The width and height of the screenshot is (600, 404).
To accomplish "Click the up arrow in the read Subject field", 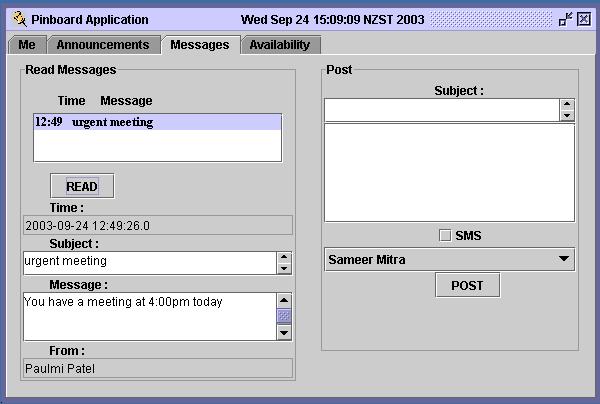I will coord(284,257).
